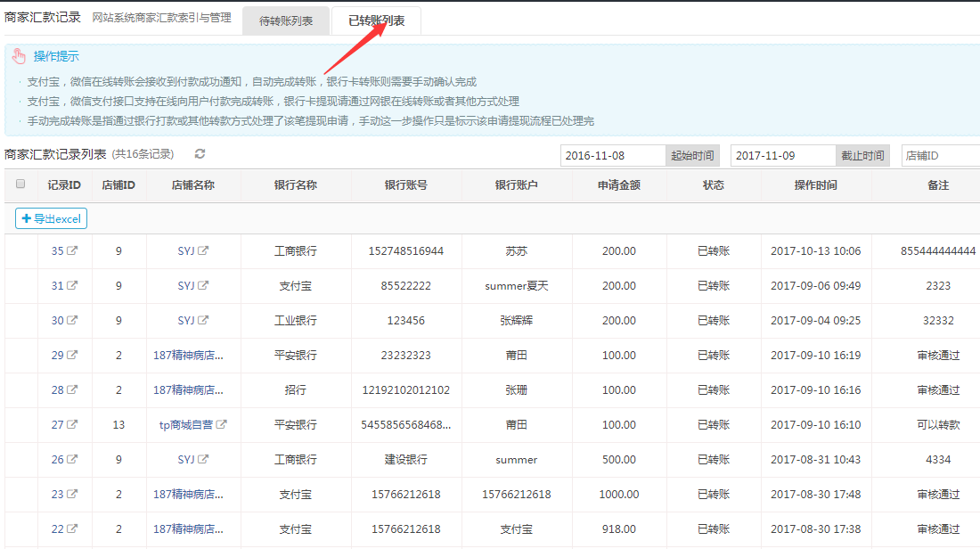Image resolution: width=980 pixels, height=549 pixels.
Task: Click the 导出excel button
Action: [51, 218]
